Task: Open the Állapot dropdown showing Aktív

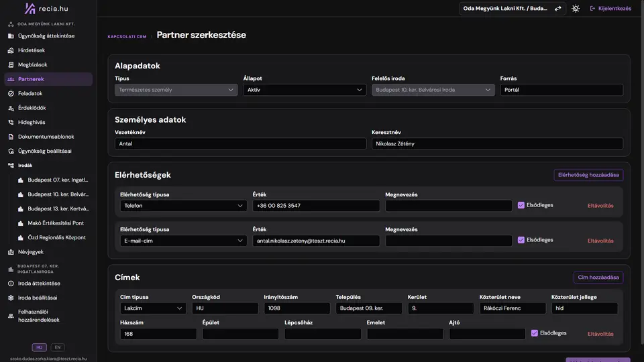Action: 305,90
